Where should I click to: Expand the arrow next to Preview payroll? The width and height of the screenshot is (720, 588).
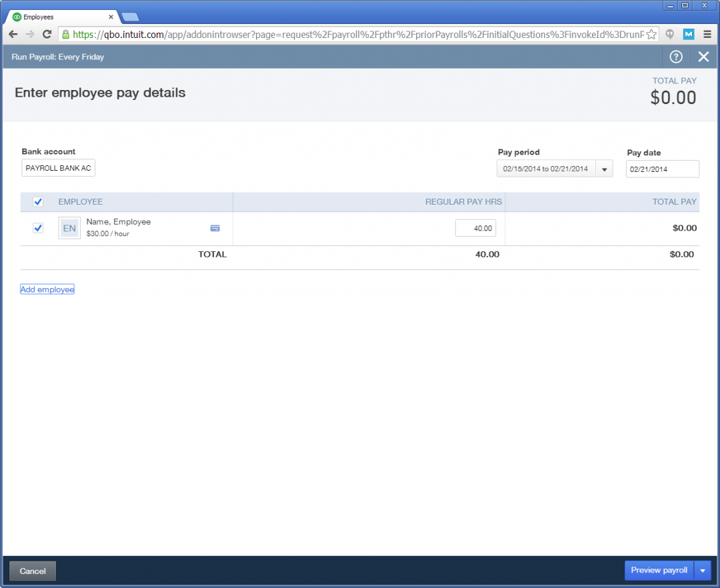pyautogui.click(x=702, y=570)
